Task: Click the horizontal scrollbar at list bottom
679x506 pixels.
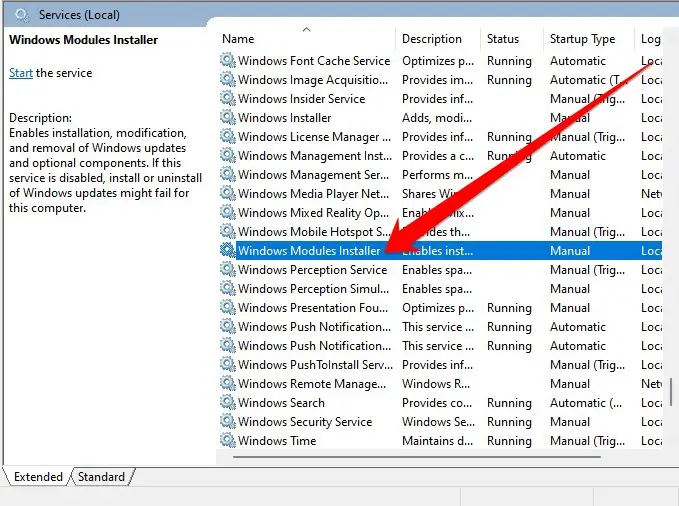Action: [x=416, y=456]
